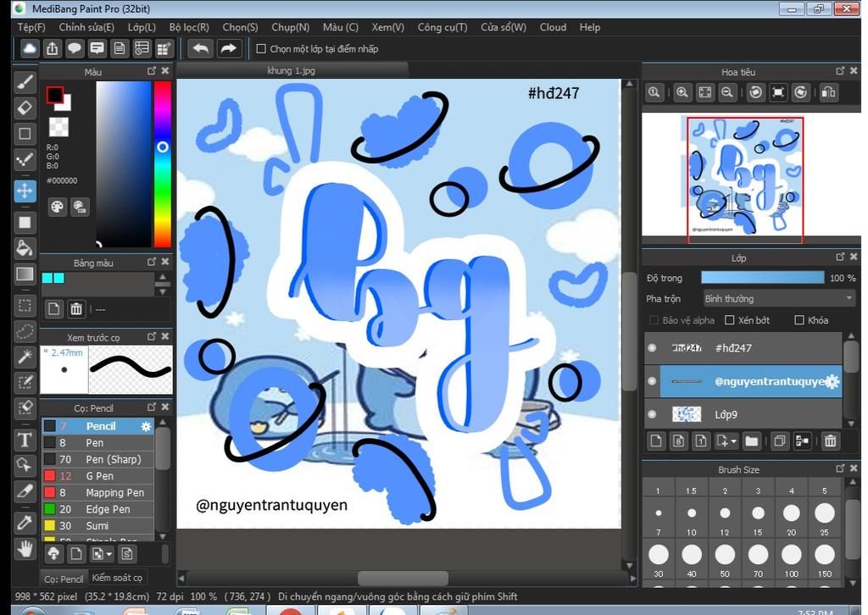This screenshot has height=615, width=868.
Task: Select the Edge Pen brush
Action: click(98, 509)
